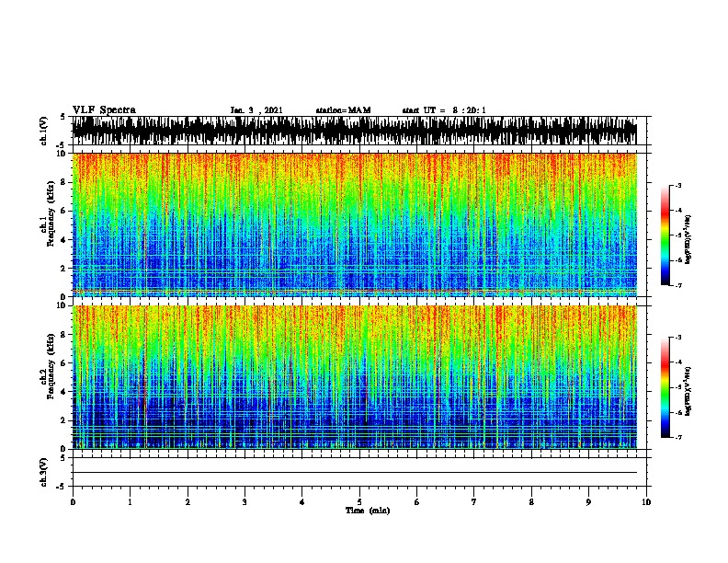Click the ch.2 Frequency (kHz) axis label
Image resolution: width=728 pixels, height=563 pixels.
click(48, 365)
